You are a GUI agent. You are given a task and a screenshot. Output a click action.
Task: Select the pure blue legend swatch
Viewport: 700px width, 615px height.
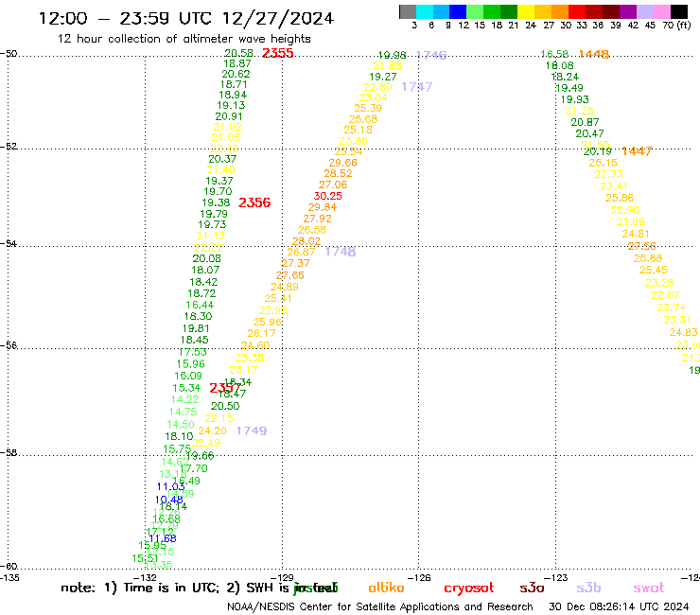459,11
